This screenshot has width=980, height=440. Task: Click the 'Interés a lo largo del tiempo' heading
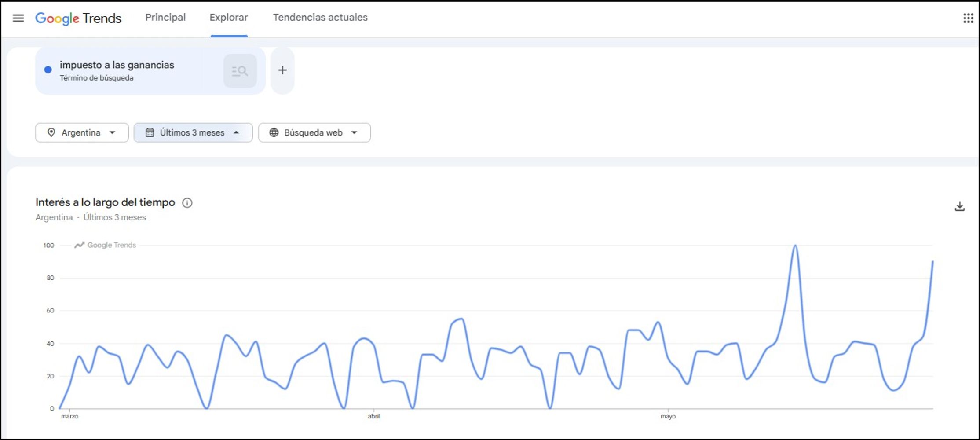105,202
